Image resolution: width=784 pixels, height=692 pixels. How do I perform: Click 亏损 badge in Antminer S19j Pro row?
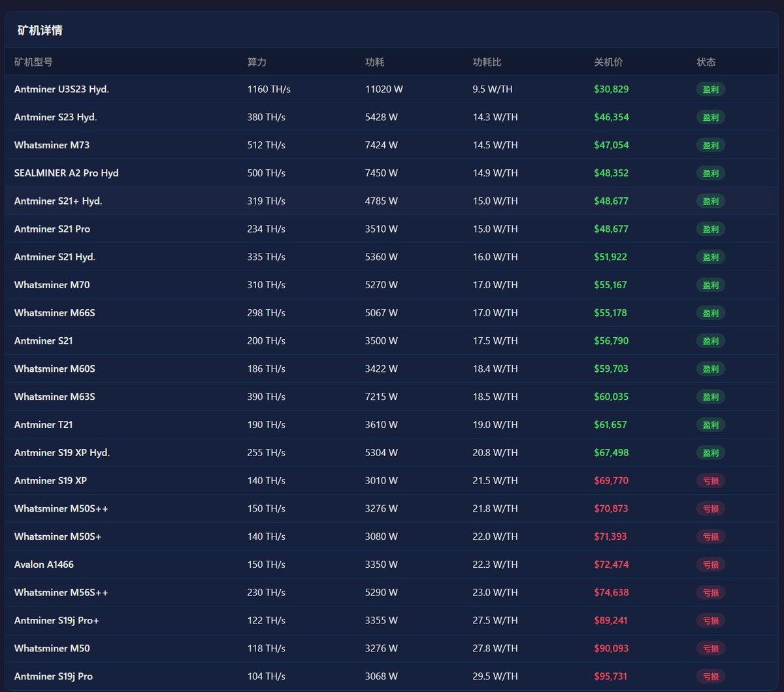(711, 677)
